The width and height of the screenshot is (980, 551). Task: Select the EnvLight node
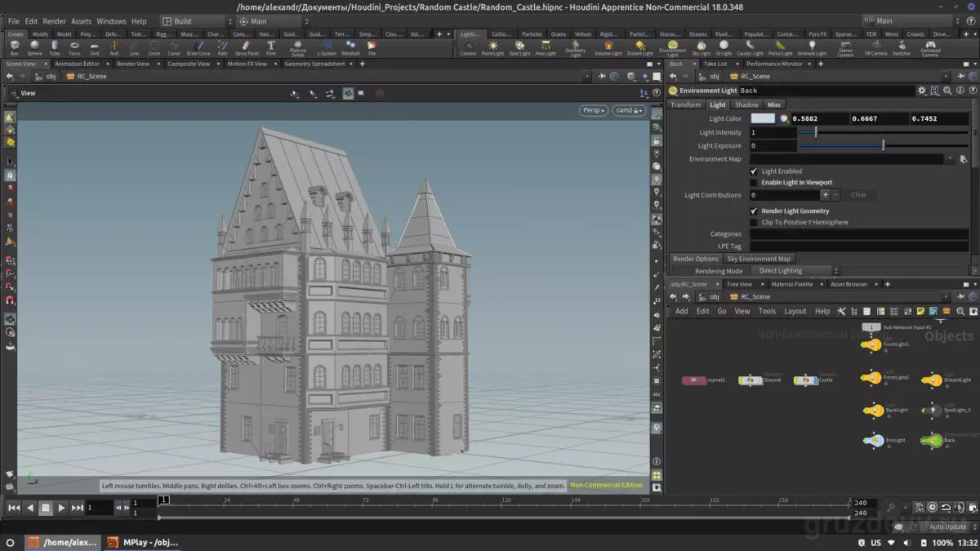[x=873, y=440]
